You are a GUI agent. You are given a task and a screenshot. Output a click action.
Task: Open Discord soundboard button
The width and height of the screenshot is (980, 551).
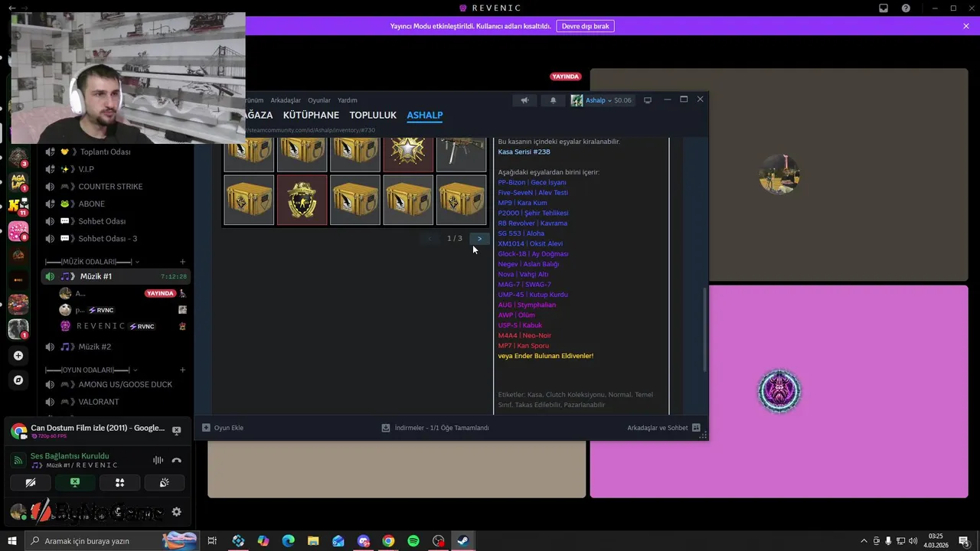pyautogui.click(x=165, y=483)
